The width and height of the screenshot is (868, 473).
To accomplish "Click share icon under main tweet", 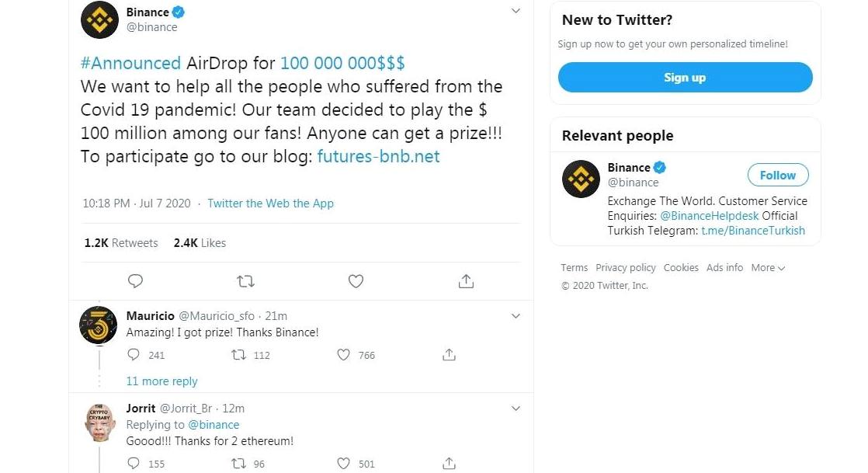I will 466,281.
